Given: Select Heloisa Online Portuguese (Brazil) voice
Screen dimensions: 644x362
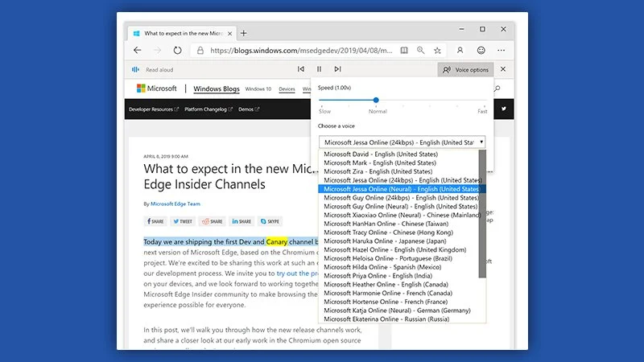Looking at the screenshot, I should (398, 258).
